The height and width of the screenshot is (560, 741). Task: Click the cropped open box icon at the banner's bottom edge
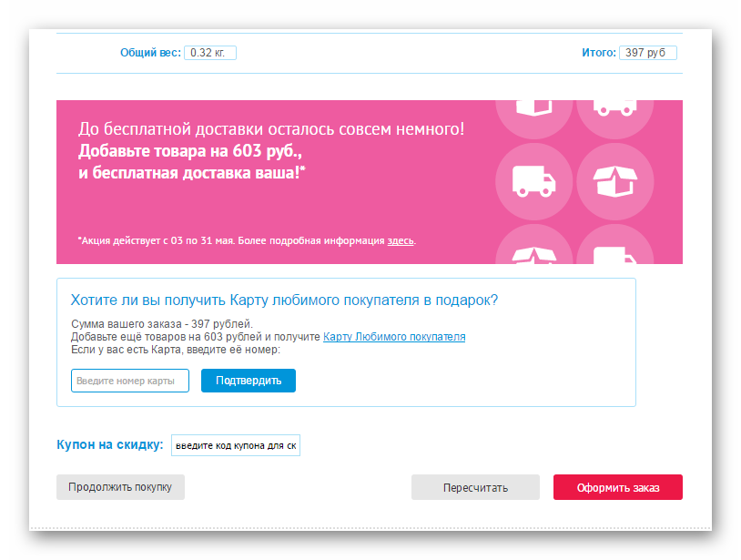pyautogui.click(x=534, y=254)
